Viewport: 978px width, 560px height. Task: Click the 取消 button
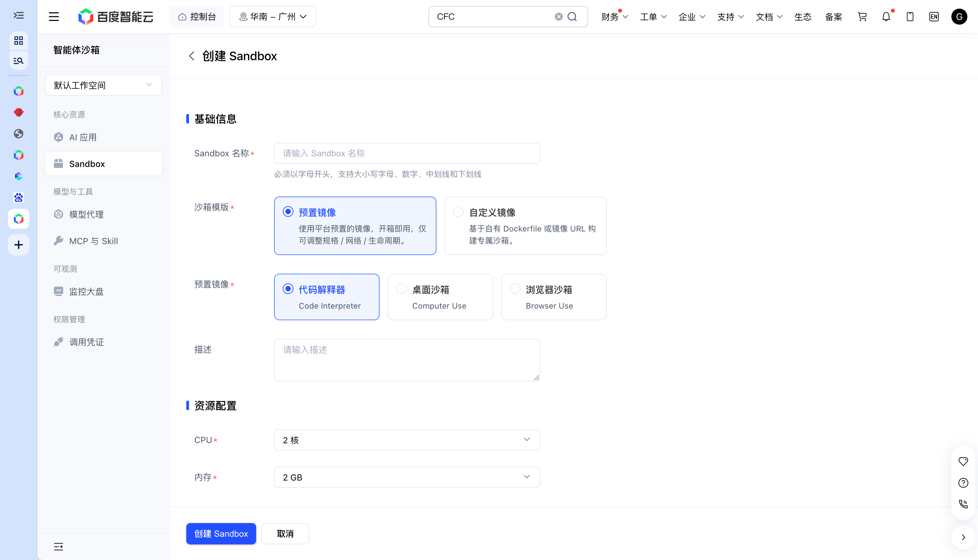(x=285, y=533)
